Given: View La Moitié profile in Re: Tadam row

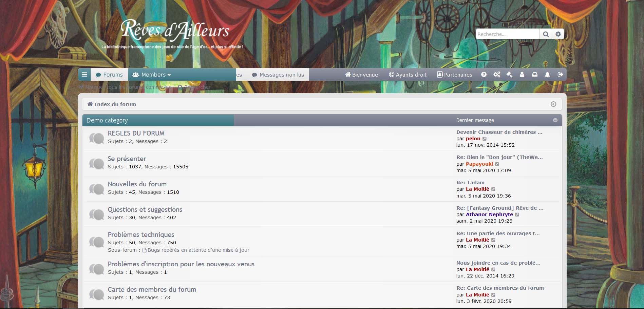Looking at the screenshot, I should point(477,189).
